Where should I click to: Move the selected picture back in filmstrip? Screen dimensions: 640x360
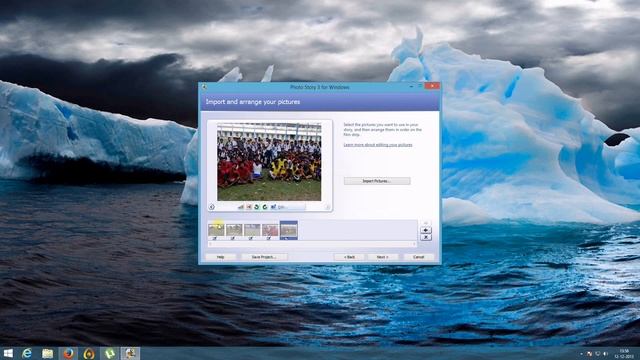click(x=426, y=230)
